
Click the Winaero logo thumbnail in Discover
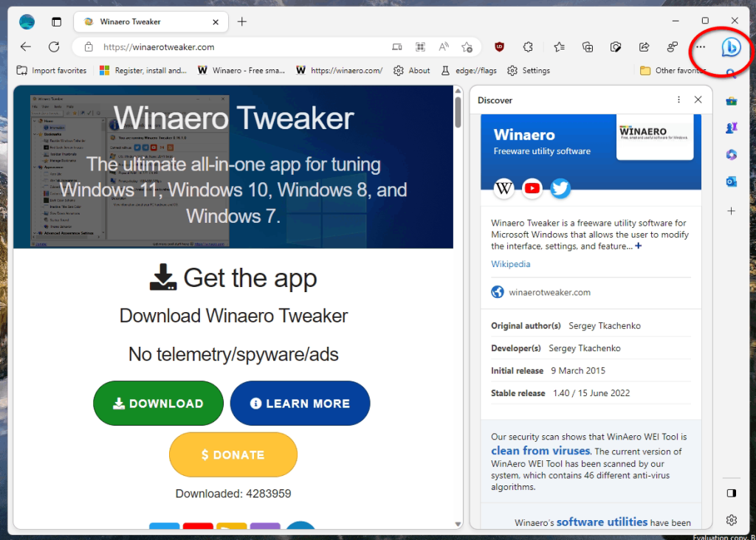(655, 136)
